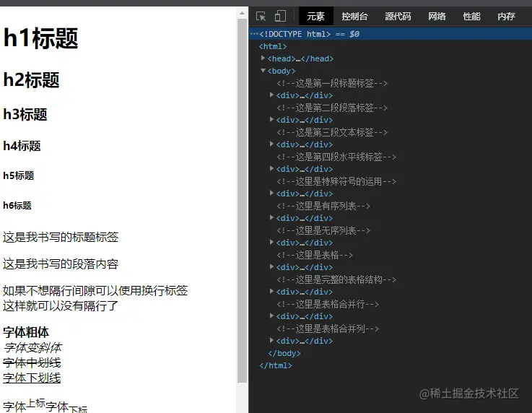This screenshot has height=413, width=532.
Task: Activate the inspect element picker icon
Action: click(x=261, y=17)
